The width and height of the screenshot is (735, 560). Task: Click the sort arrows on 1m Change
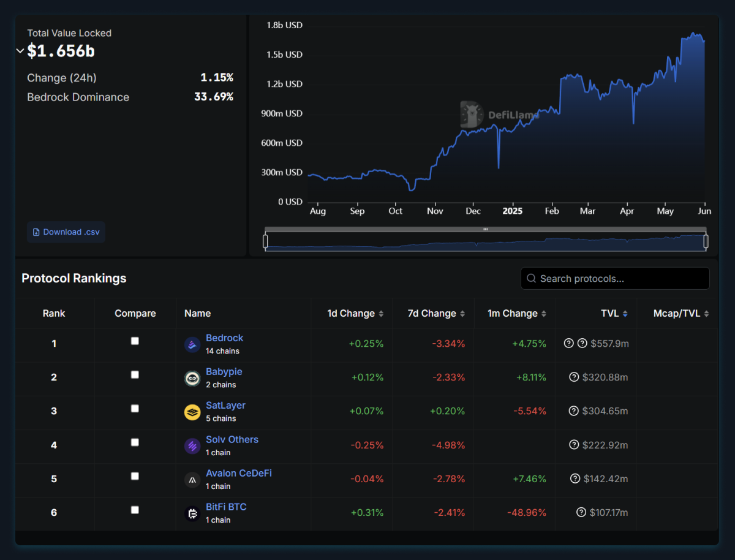coord(544,314)
